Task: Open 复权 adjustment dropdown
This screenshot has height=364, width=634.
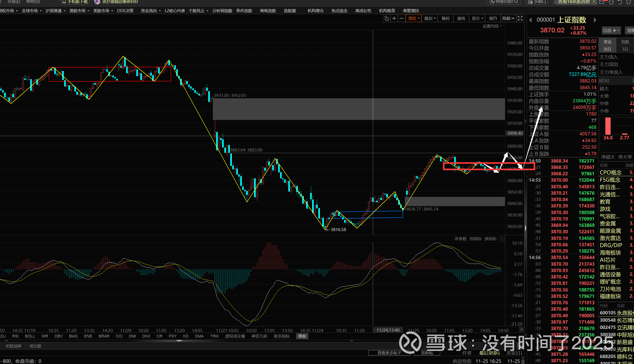Action: click(414, 18)
